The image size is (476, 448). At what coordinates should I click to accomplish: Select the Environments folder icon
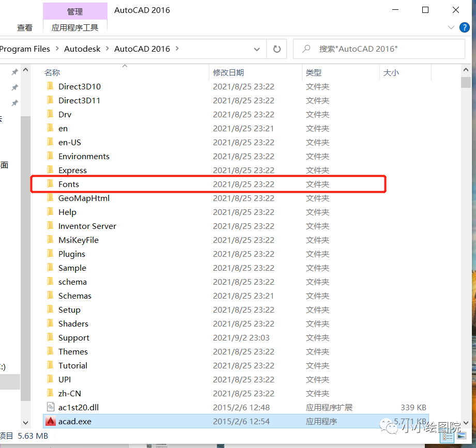click(x=51, y=156)
